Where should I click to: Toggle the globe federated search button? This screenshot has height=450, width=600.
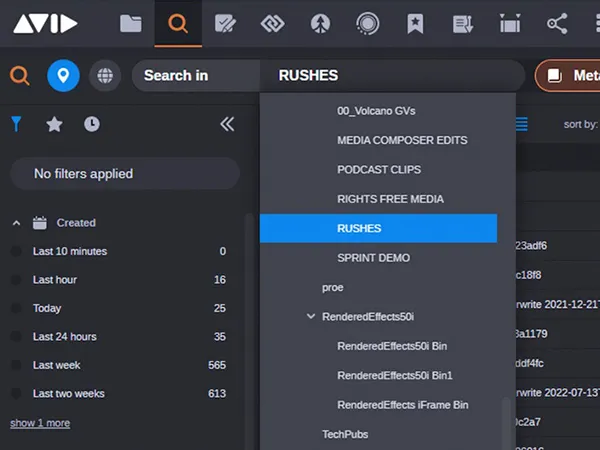click(105, 75)
